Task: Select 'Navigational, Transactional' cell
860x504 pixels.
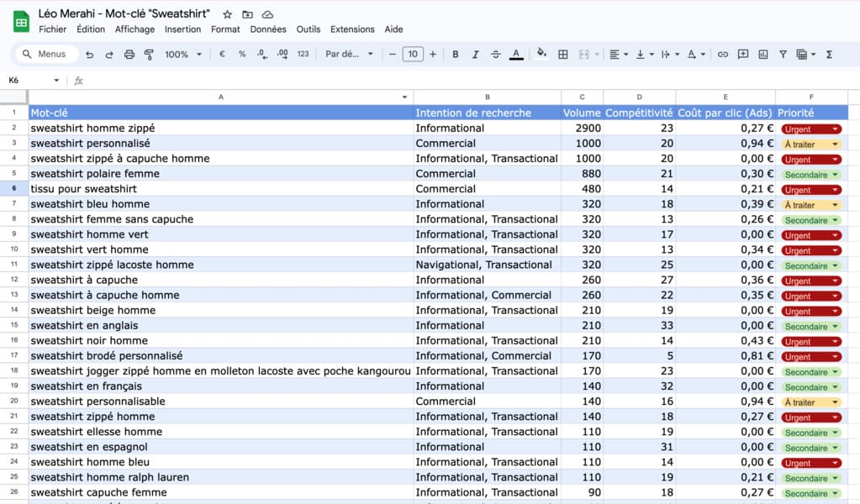Action: click(487, 265)
